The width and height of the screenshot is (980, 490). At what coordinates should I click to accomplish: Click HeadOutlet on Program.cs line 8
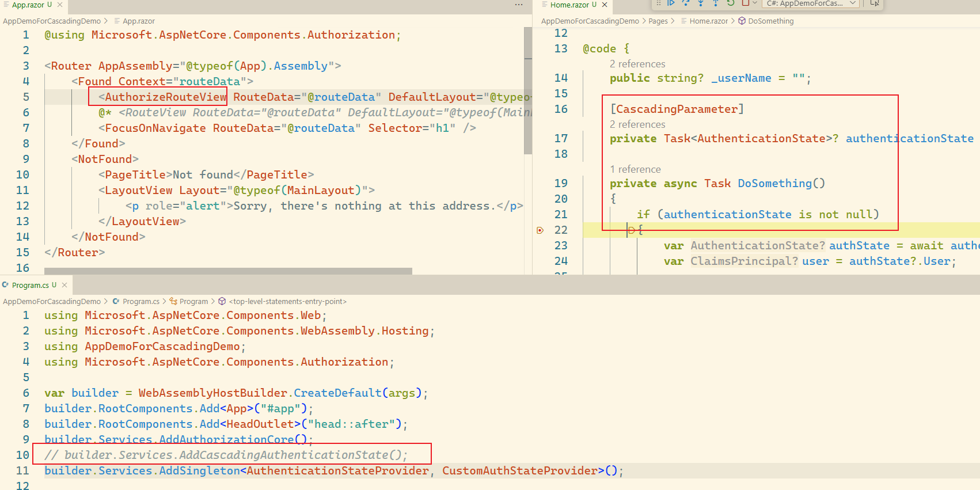coord(260,424)
